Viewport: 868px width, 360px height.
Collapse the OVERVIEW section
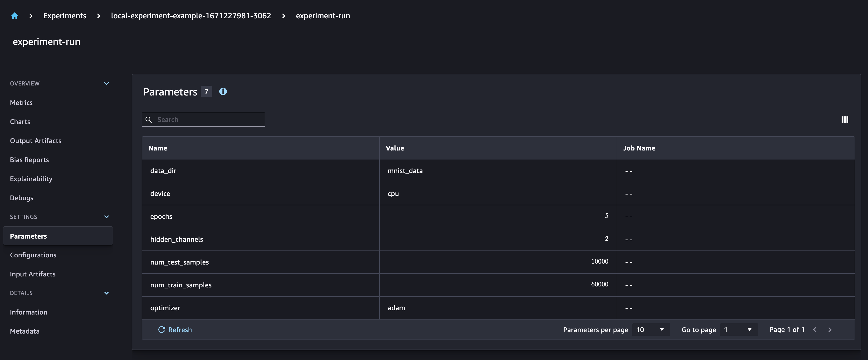[107, 83]
